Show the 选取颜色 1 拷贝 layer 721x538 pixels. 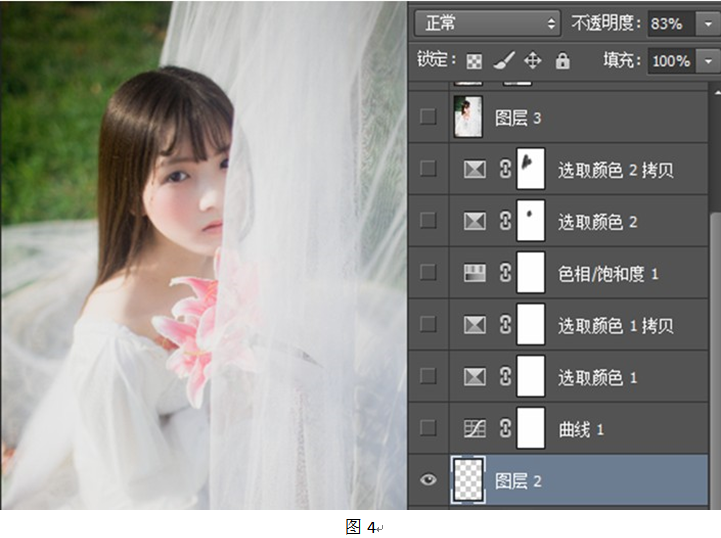click(428, 324)
